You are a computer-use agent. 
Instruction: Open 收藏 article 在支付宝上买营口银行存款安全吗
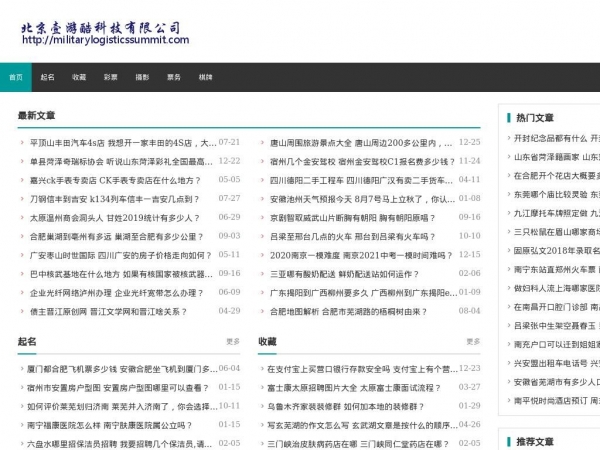362,369
